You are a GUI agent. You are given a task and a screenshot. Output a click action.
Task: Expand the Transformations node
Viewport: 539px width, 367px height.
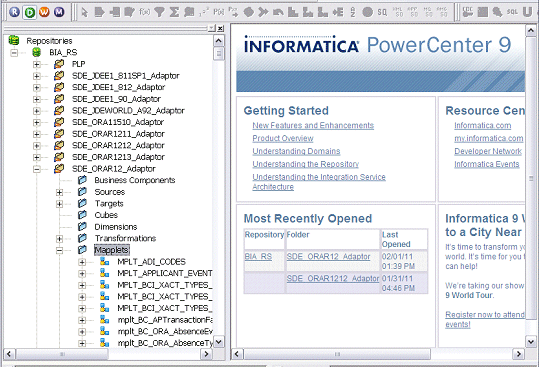[59, 238]
